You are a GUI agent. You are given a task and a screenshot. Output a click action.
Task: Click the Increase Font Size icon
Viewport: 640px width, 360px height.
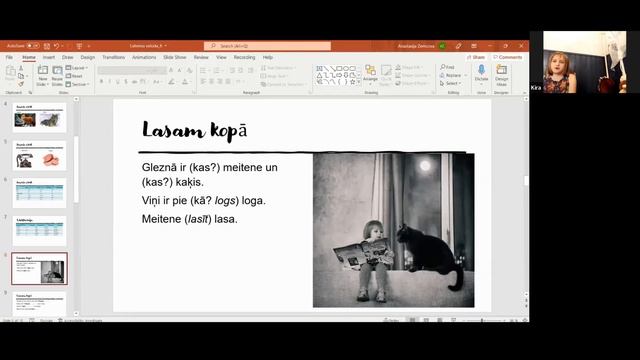[171, 71]
